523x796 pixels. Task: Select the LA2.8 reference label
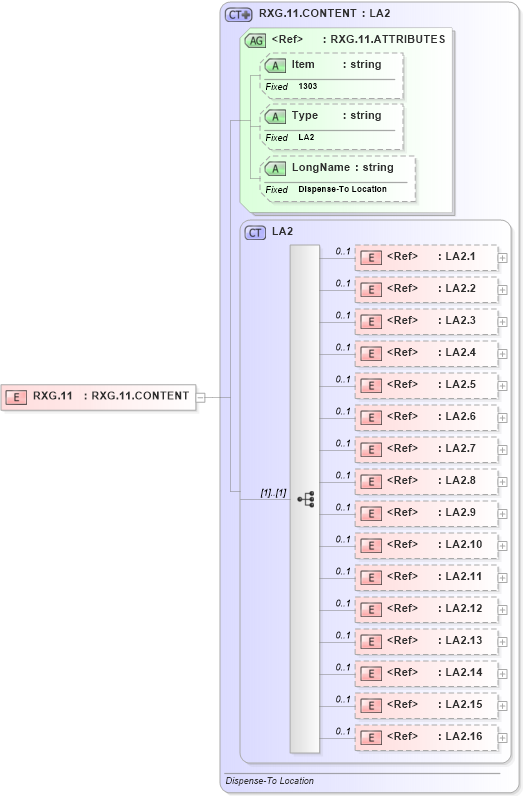[x=460, y=480]
